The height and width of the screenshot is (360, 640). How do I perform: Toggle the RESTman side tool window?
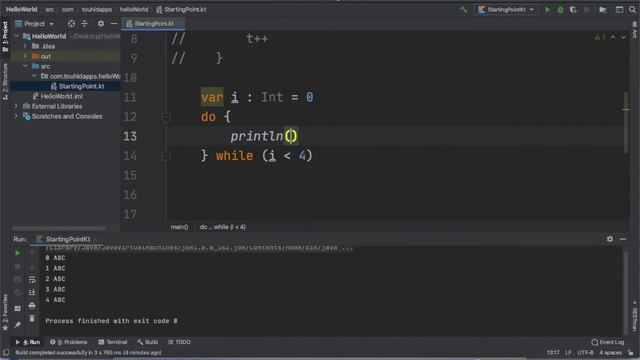(x=635, y=317)
